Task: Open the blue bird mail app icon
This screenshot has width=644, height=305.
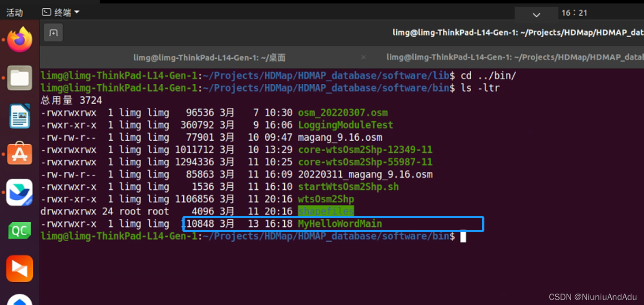Action: coord(20,192)
